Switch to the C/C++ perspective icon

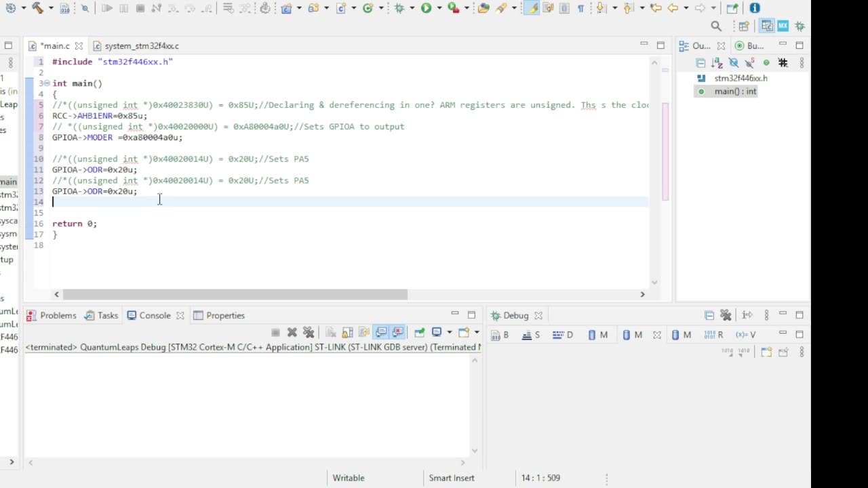[767, 26]
